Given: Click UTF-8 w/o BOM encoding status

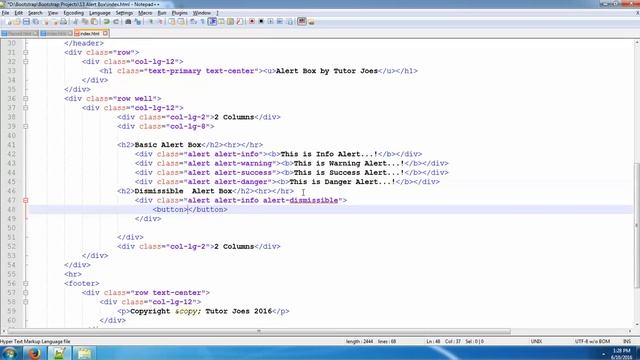Looking at the screenshot, I should point(592,341).
